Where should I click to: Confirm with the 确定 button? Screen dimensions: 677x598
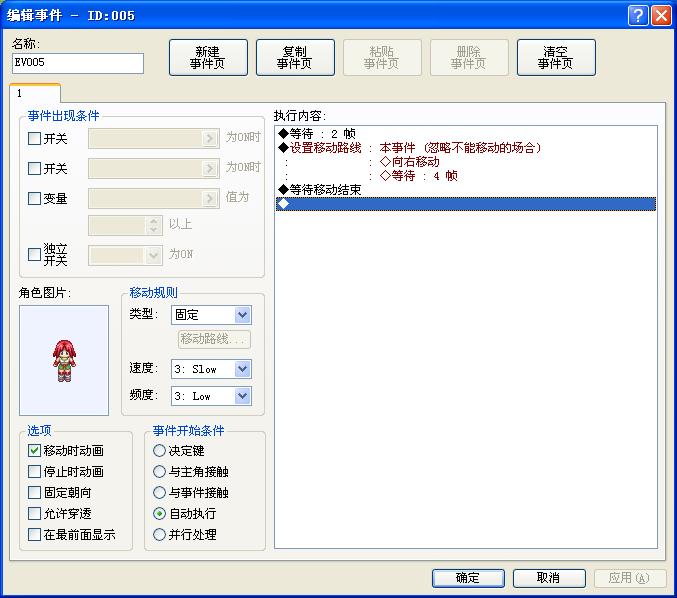click(x=468, y=578)
